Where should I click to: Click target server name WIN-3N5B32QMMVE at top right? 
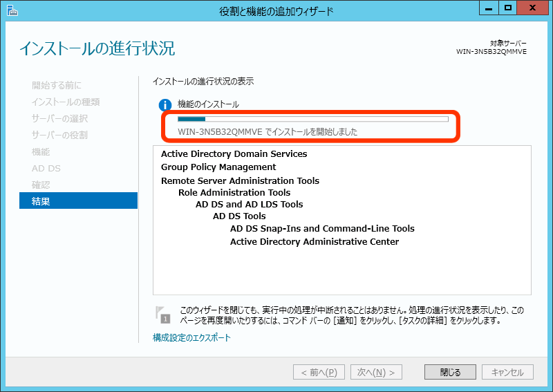click(x=491, y=52)
